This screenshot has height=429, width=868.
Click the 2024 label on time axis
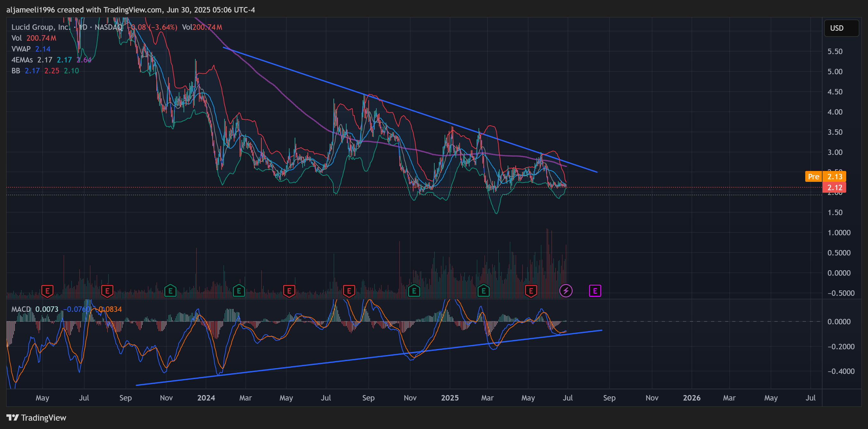click(206, 398)
